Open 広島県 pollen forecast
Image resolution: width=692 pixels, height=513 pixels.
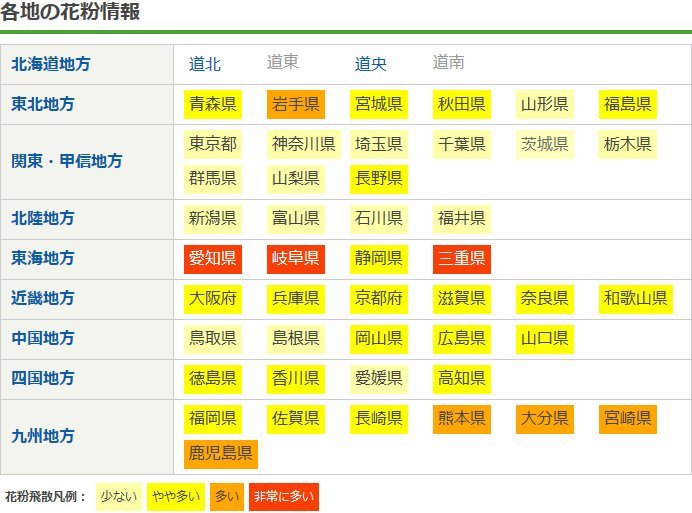pos(462,338)
